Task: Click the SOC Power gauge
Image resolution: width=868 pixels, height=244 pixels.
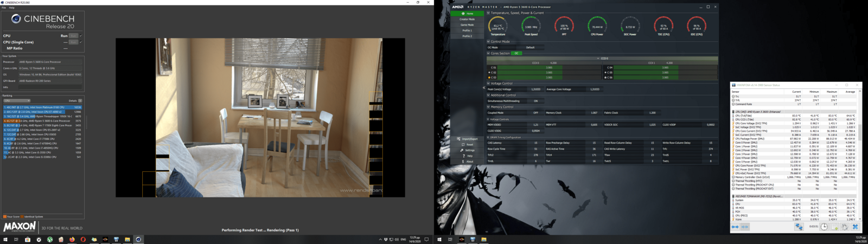Action: 630,26
